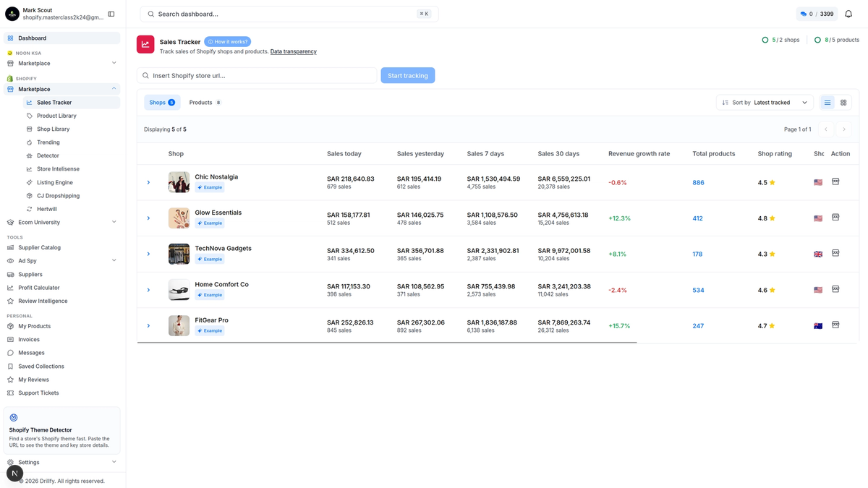Screen dimensions: 868x488
Task: Click the store action icon for Glow Essentials
Action: (835, 218)
